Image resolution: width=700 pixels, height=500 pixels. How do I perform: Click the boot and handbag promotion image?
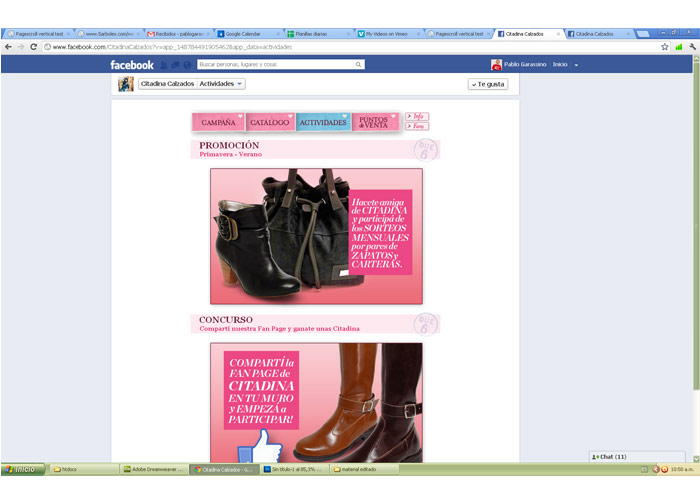[x=316, y=236]
